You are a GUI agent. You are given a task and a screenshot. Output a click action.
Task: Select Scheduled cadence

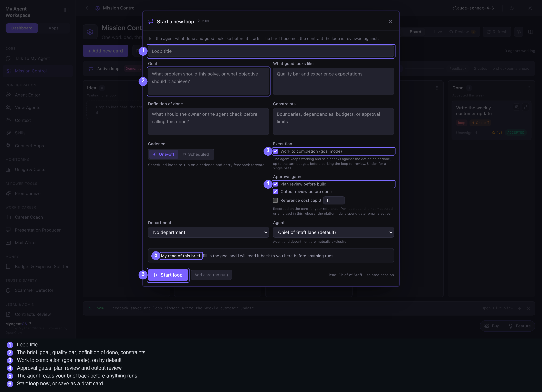point(195,154)
